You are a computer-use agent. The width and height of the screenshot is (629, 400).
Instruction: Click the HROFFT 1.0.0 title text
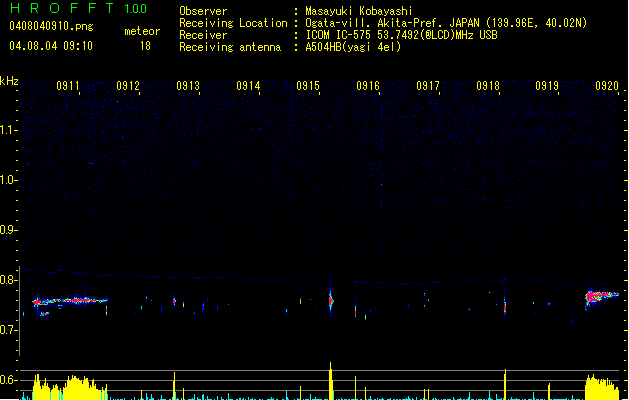(78, 8)
